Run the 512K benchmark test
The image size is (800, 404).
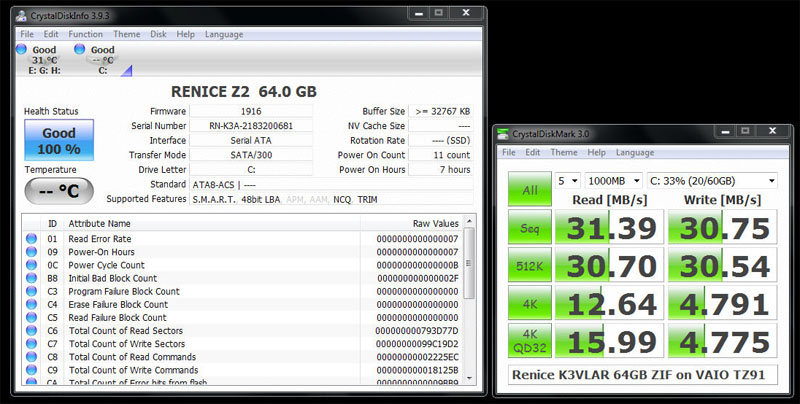pyautogui.click(x=530, y=265)
